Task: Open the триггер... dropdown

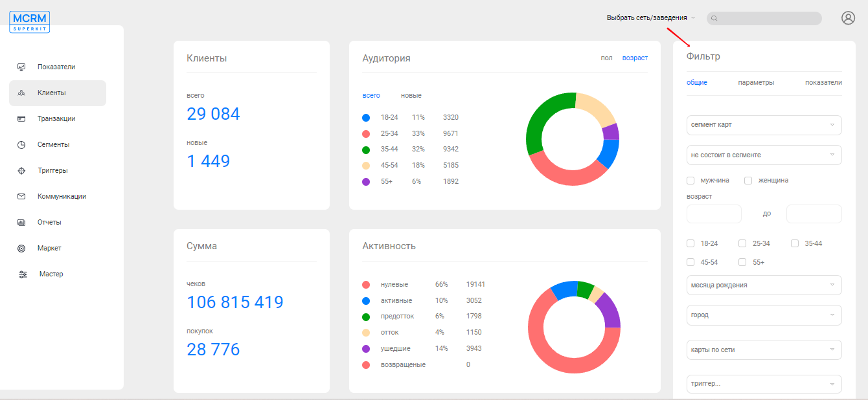Action: (764, 384)
